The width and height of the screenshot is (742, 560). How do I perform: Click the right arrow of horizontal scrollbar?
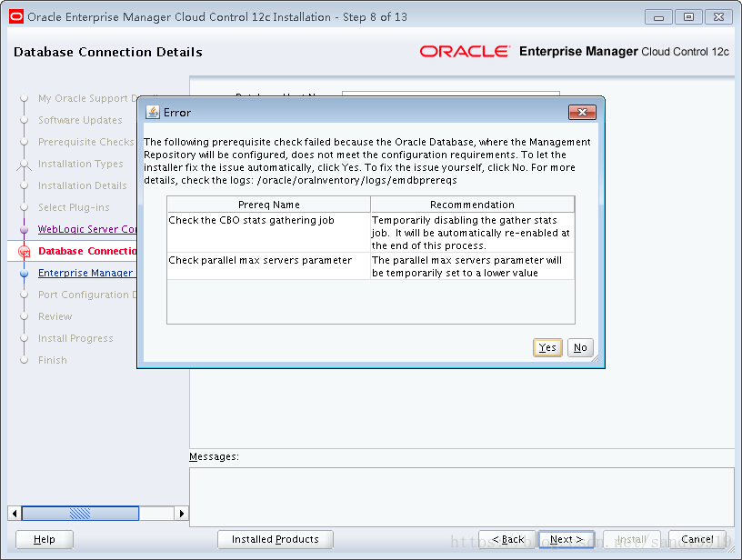click(x=181, y=513)
